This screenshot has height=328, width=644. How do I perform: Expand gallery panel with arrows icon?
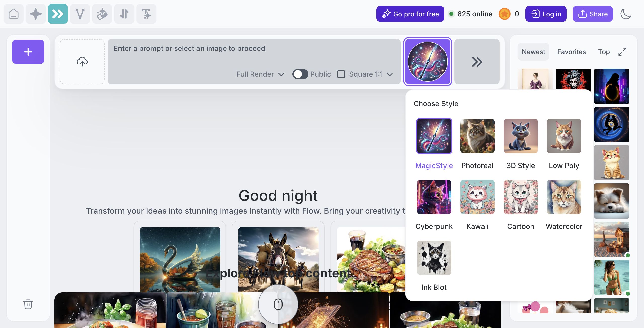[x=622, y=52]
